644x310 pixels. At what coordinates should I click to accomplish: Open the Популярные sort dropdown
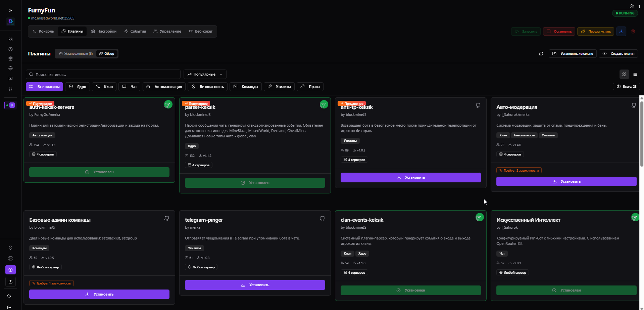point(205,75)
